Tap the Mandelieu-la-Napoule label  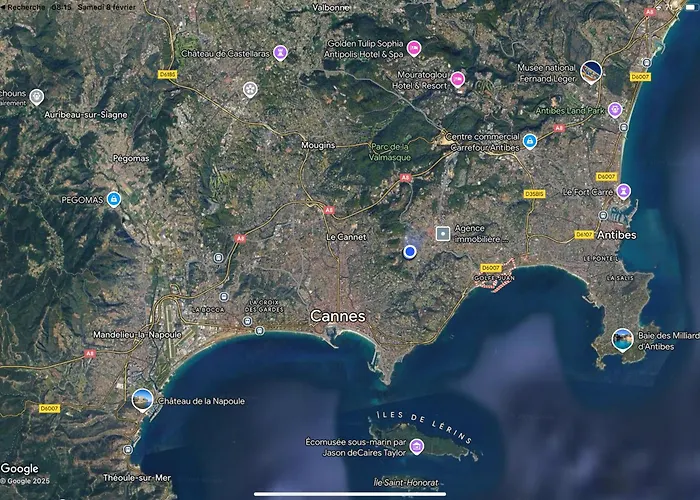137,334
